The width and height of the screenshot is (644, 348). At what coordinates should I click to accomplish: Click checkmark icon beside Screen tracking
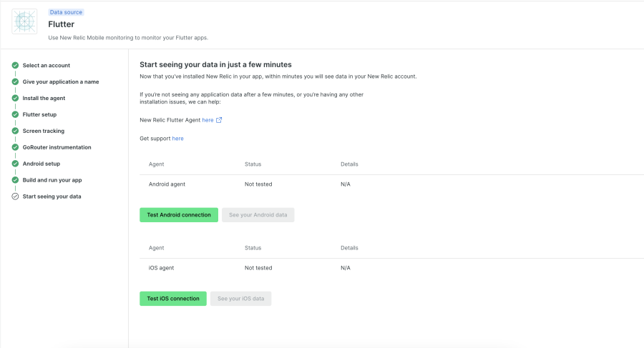pos(15,131)
